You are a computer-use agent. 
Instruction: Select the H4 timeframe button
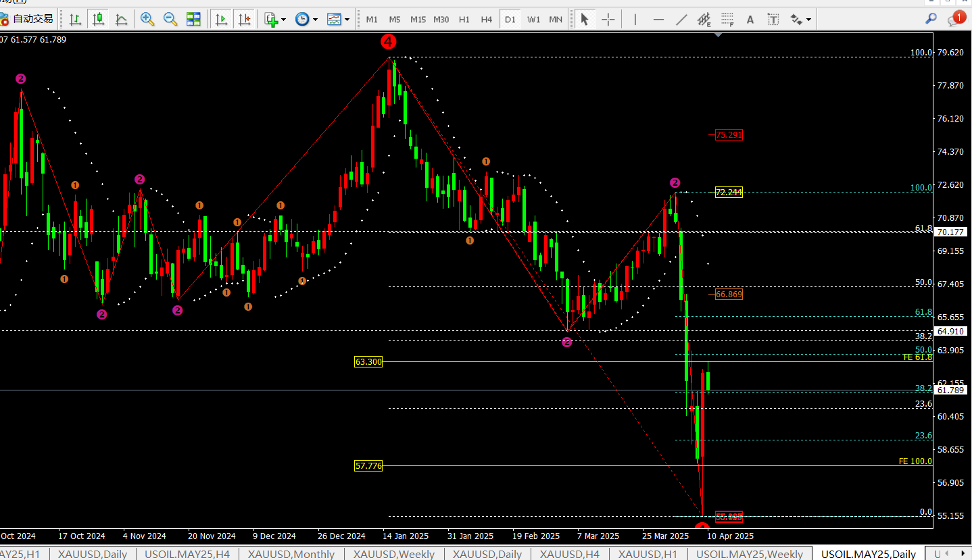coord(486,19)
